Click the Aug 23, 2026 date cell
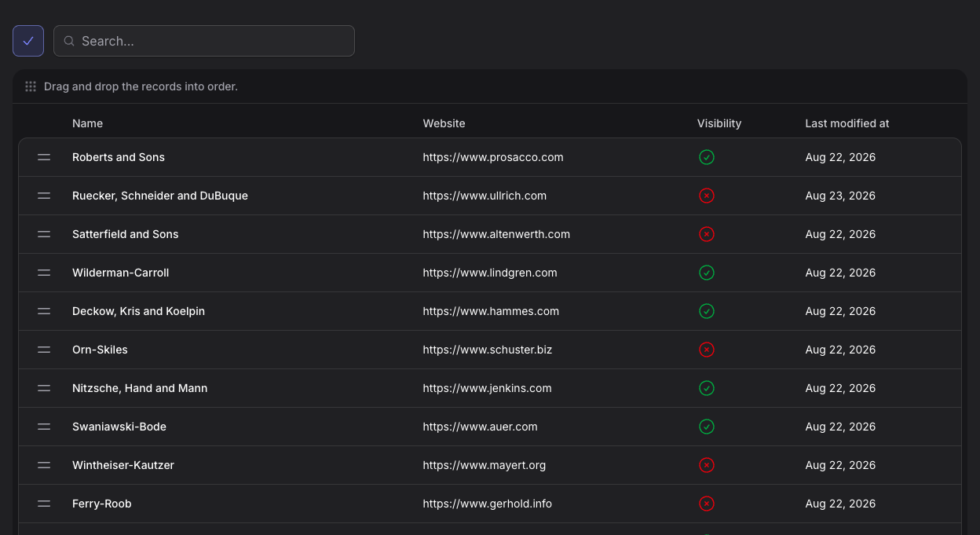980x535 pixels. coord(840,196)
